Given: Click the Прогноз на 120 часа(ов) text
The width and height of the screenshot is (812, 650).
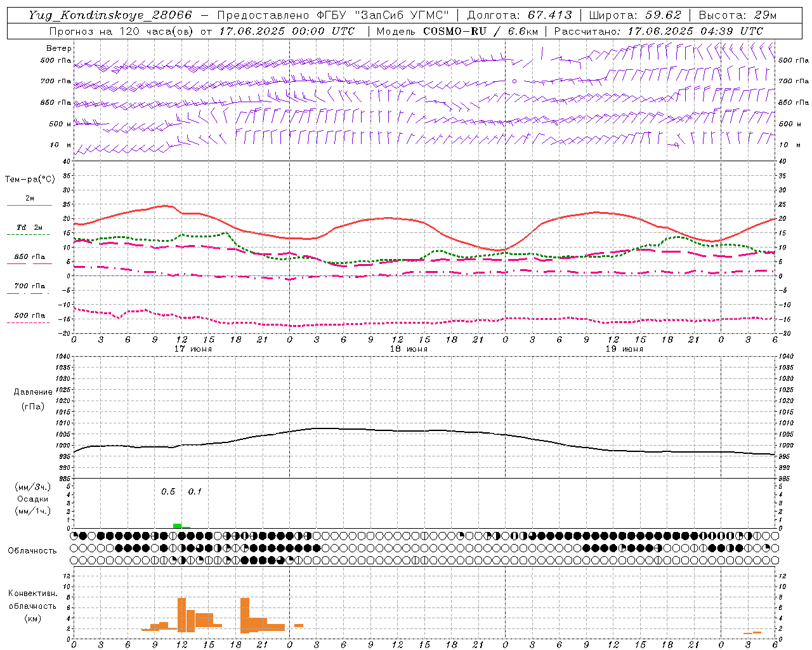Looking at the screenshot, I should 122,31.
